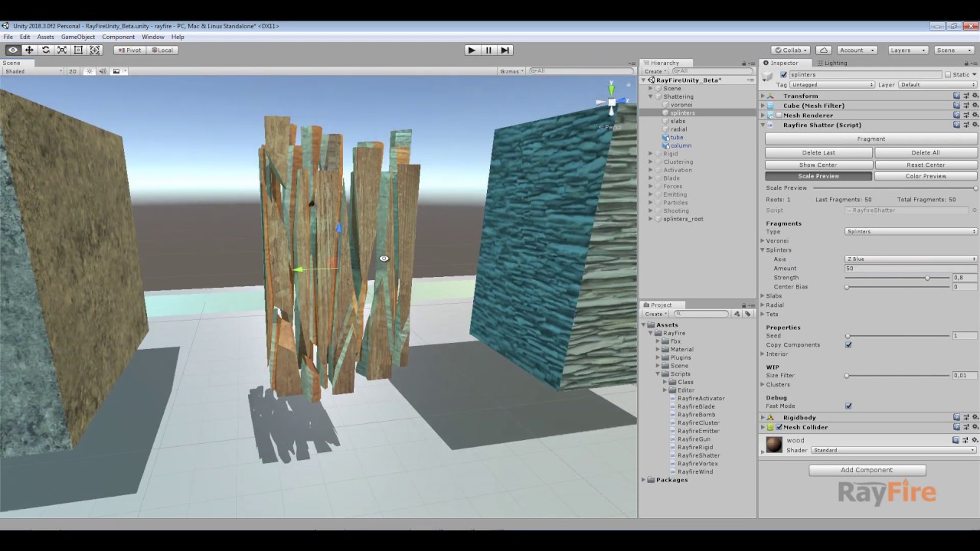Open the Assets menu

pos(45,37)
